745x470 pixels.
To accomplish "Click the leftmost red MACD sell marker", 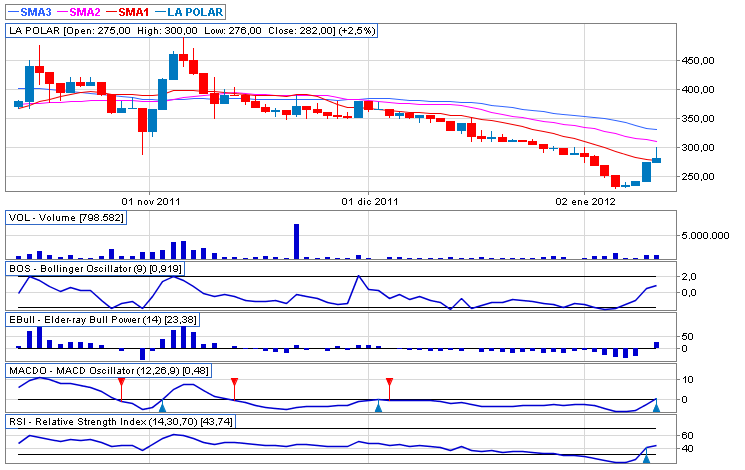I will [x=121, y=383].
